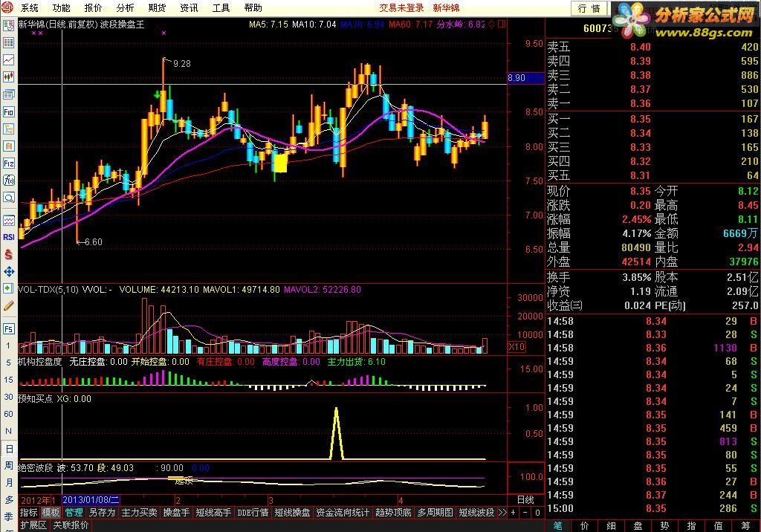Select the 30-minute period button
The image size is (761, 532).
(8, 397)
